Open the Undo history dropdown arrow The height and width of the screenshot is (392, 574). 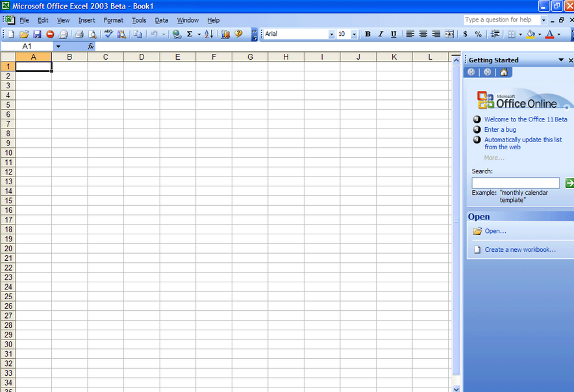[x=164, y=34]
